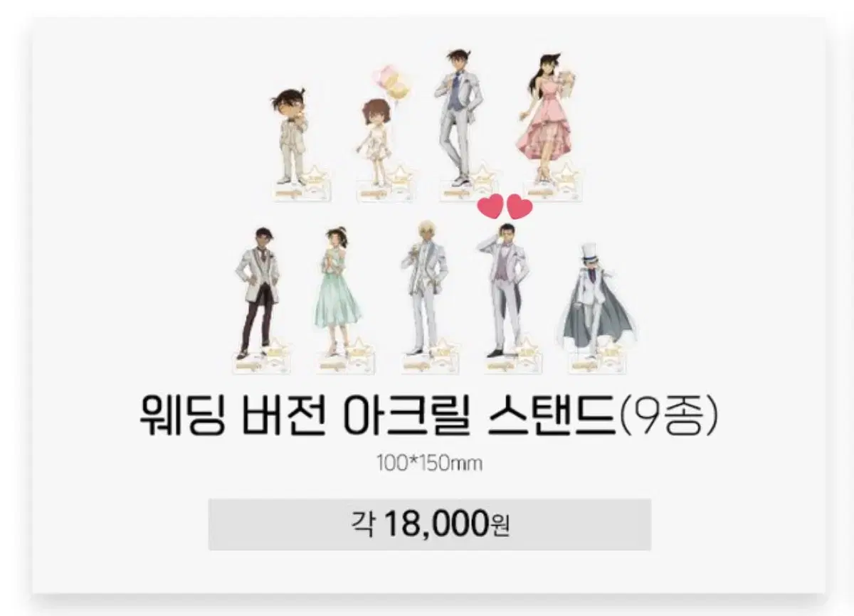Select the tailcoat figure below the hearts
Image resolution: width=854 pixels, height=616 pixels.
click(x=506, y=294)
